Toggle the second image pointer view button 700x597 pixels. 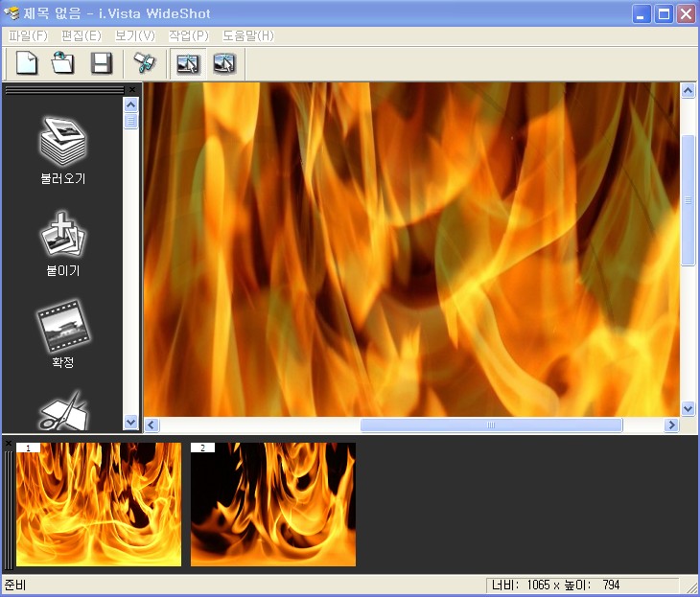click(x=224, y=63)
